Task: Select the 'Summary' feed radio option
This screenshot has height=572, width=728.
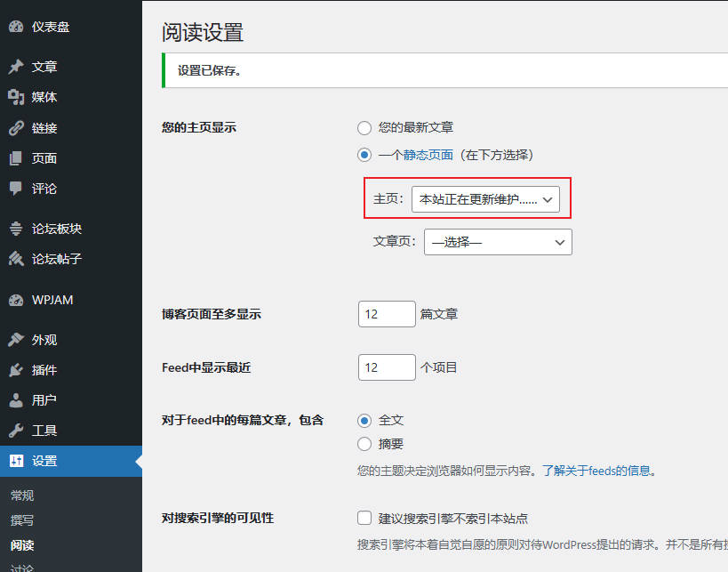Action: click(x=364, y=443)
